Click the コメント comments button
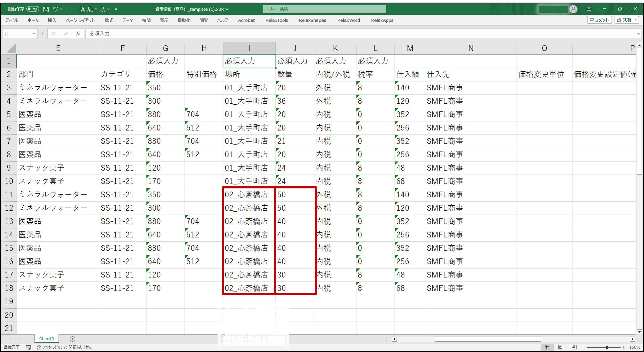The height and width of the screenshot is (352, 644). click(x=599, y=20)
